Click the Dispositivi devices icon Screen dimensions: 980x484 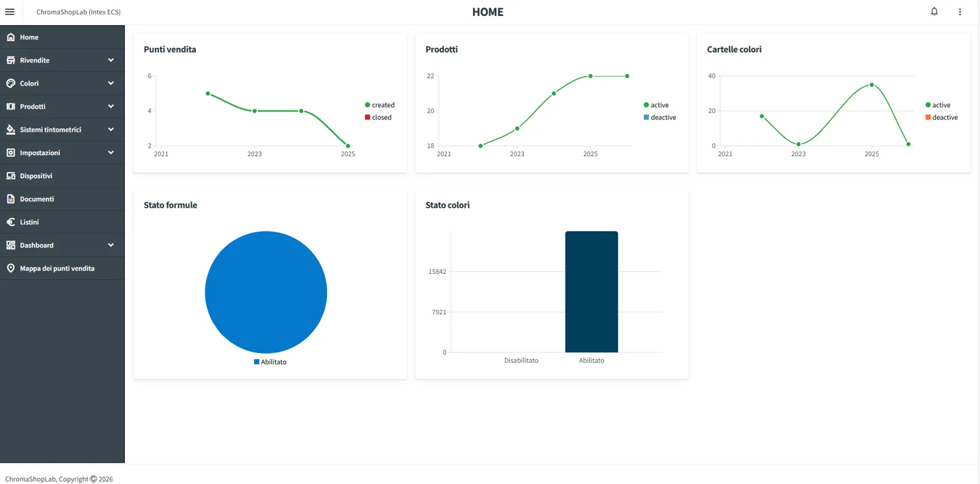click(x=10, y=176)
